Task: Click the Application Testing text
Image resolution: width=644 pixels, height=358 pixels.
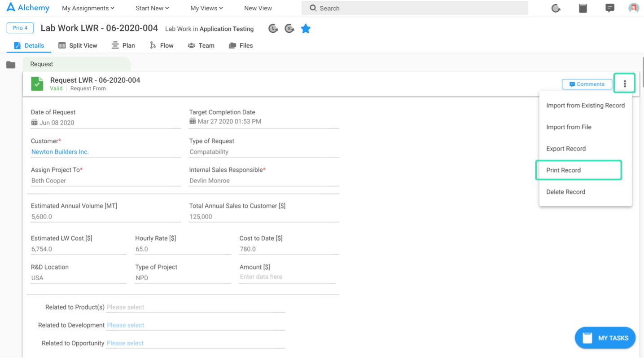Action: (x=227, y=29)
